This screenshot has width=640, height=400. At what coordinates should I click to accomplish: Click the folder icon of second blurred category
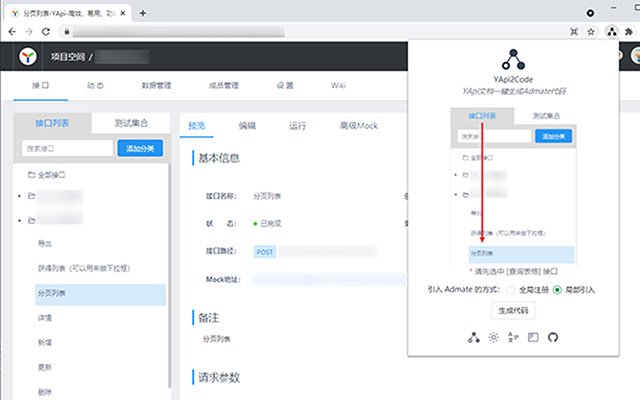(31, 220)
